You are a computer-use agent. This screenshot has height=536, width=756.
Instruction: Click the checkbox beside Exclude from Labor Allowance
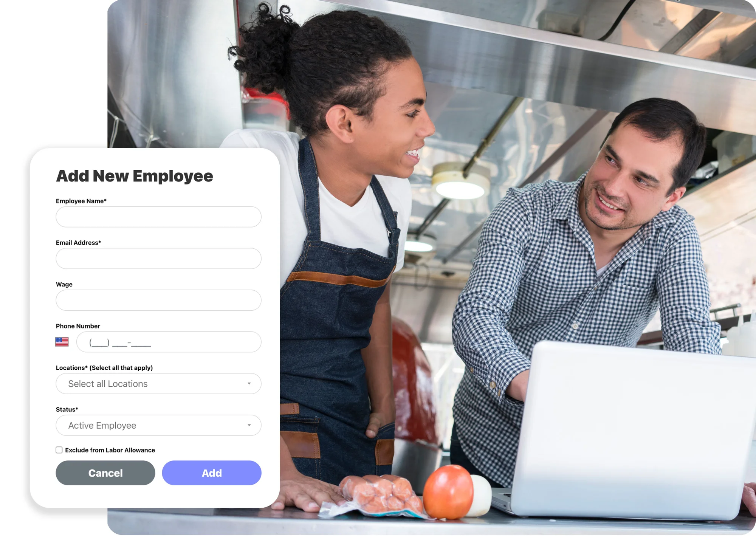click(x=59, y=449)
